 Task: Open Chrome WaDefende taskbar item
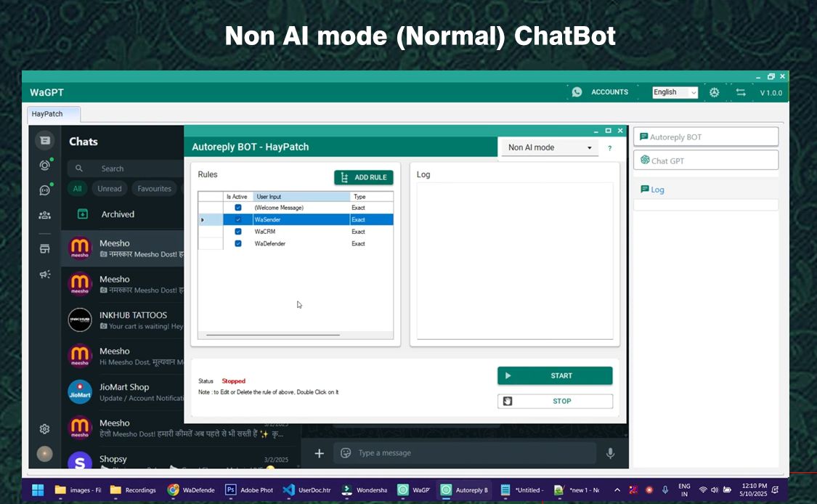coord(191,490)
